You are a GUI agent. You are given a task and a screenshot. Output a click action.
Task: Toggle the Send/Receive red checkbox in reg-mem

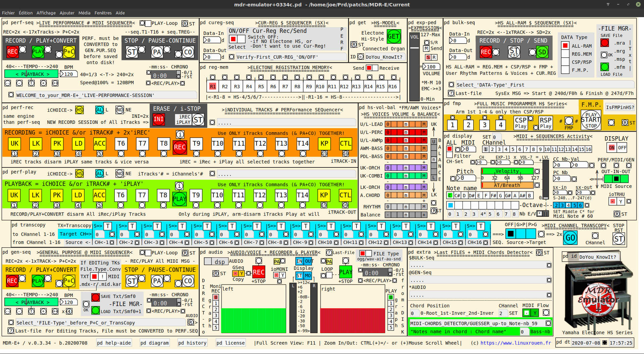click(x=369, y=68)
